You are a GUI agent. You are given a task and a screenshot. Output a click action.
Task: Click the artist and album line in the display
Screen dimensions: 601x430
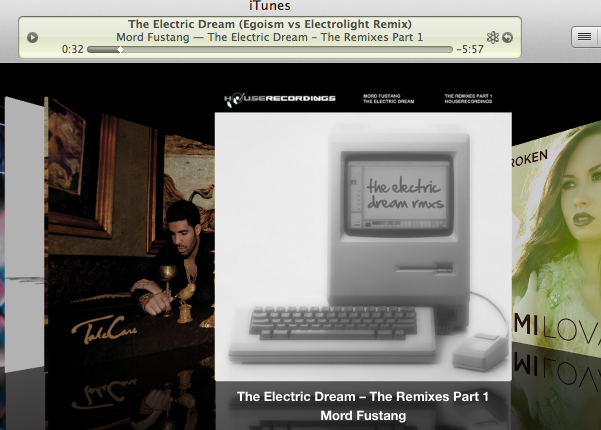[270, 37]
